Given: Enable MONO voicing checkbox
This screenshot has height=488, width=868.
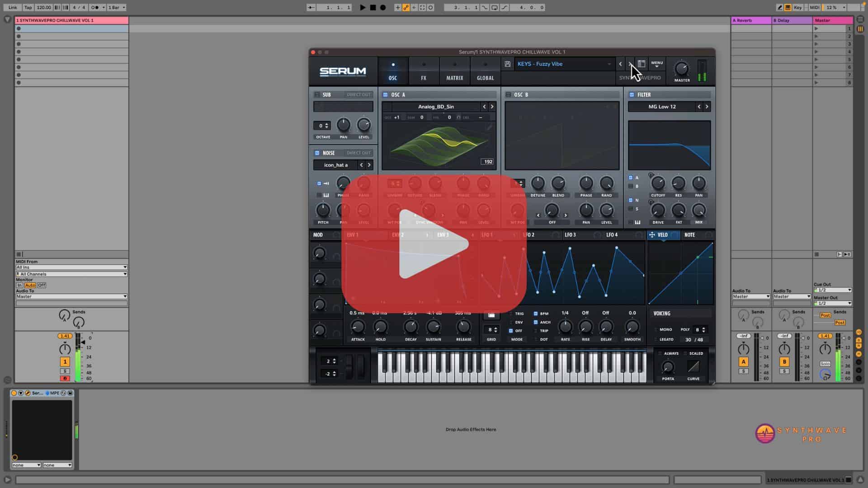Looking at the screenshot, I should tap(656, 329).
